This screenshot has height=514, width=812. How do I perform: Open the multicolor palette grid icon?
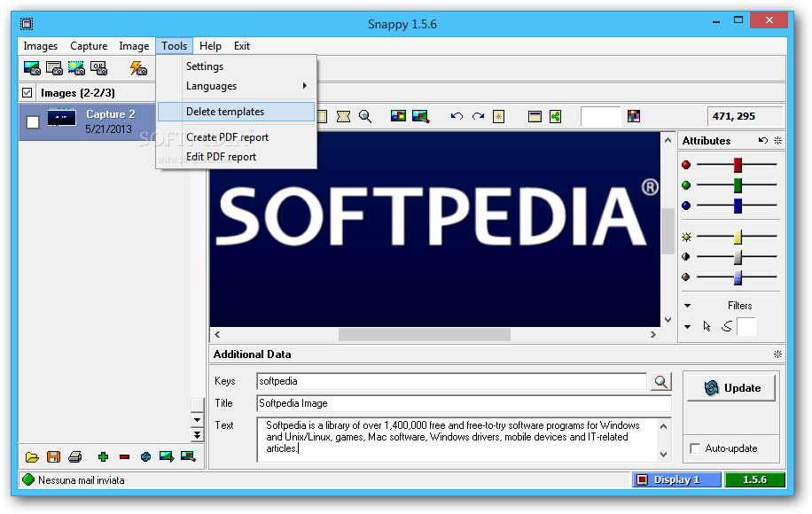point(633,116)
